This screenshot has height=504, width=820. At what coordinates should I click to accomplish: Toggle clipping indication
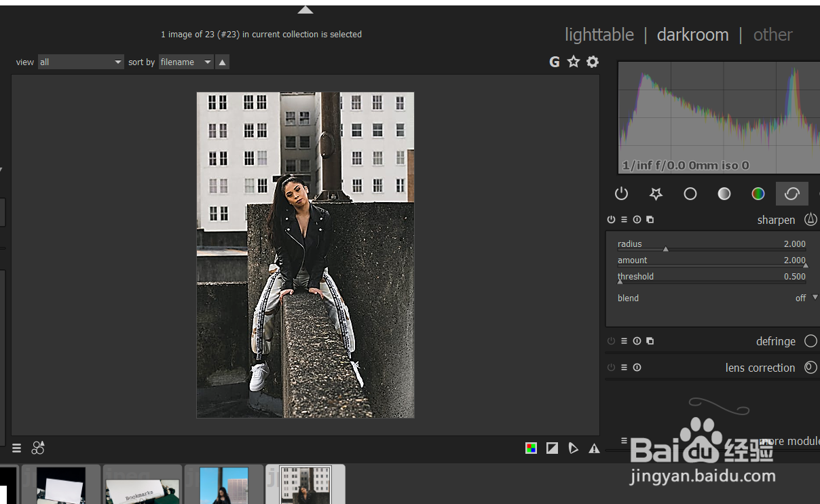[x=553, y=448]
